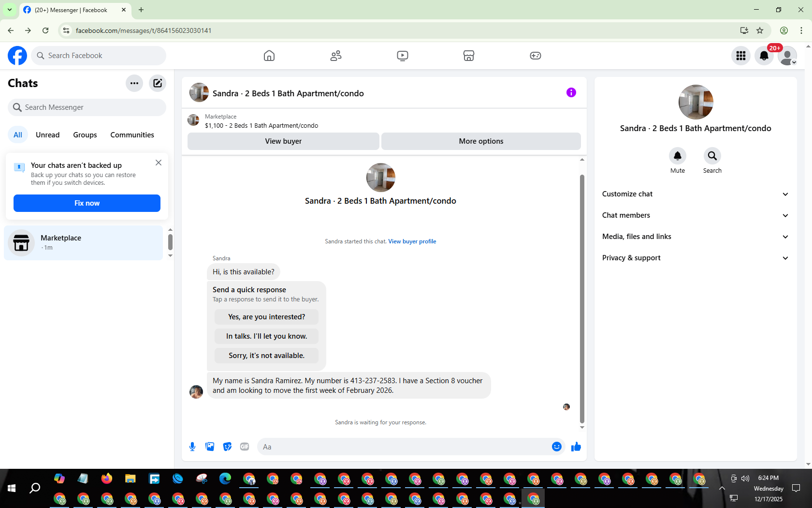The width and height of the screenshot is (812, 508).
Task: Click the Aa message input box
Action: (403, 447)
